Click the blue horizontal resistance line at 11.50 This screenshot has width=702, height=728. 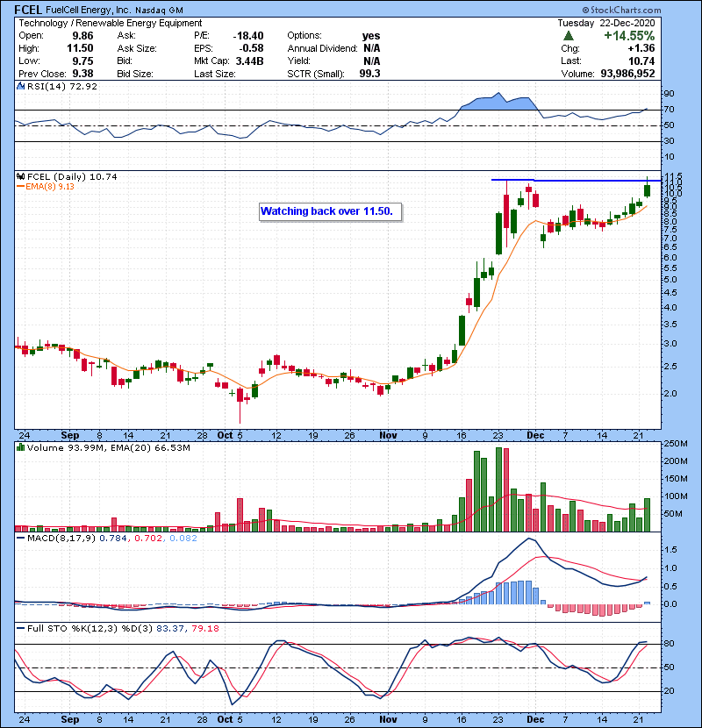tap(577, 180)
